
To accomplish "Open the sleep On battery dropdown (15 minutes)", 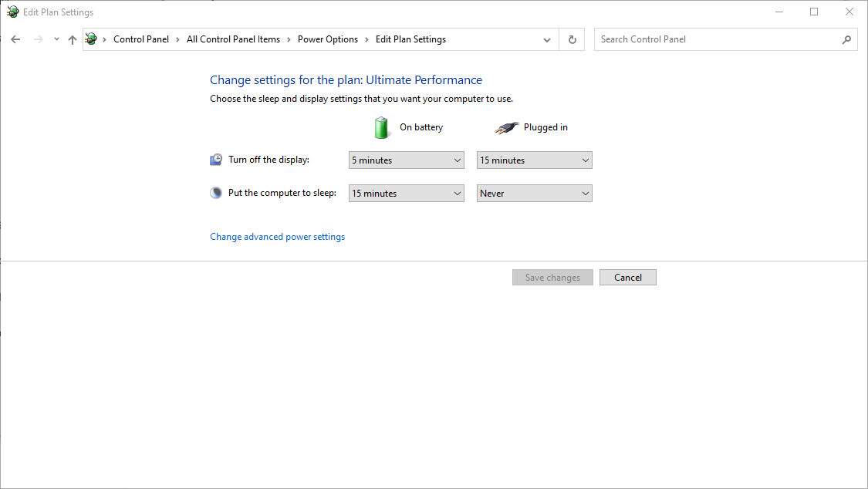I will click(x=407, y=194).
